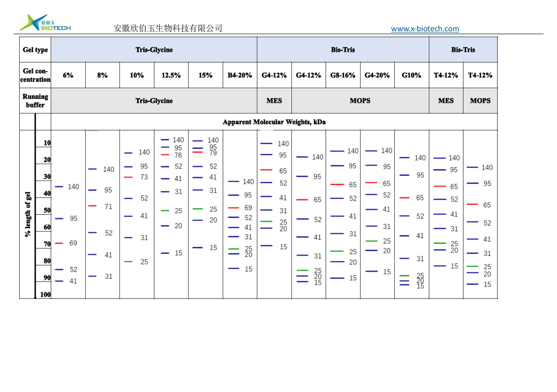
Task: Click '15' in the last T4-12% MOPS column
Action: coord(487,284)
